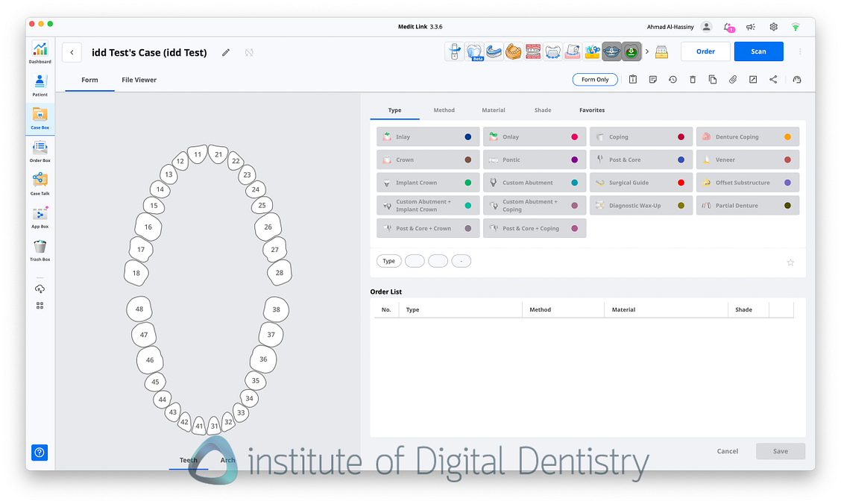This screenshot has height=504, width=841.
Task: Launch the Splints app from the toolbar
Action: pyautogui.click(x=494, y=51)
